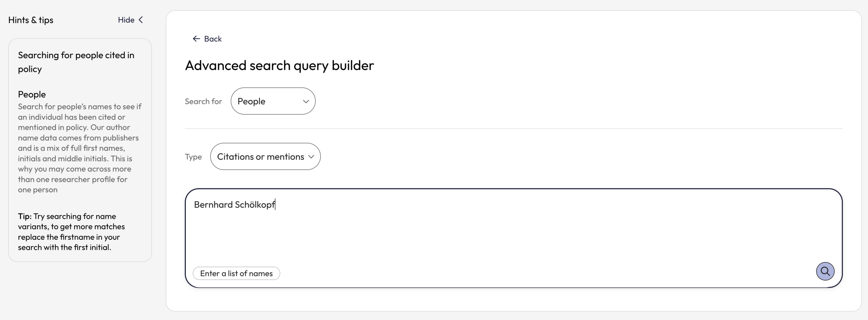Click the chevron inside the People dropdown

point(305,101)
